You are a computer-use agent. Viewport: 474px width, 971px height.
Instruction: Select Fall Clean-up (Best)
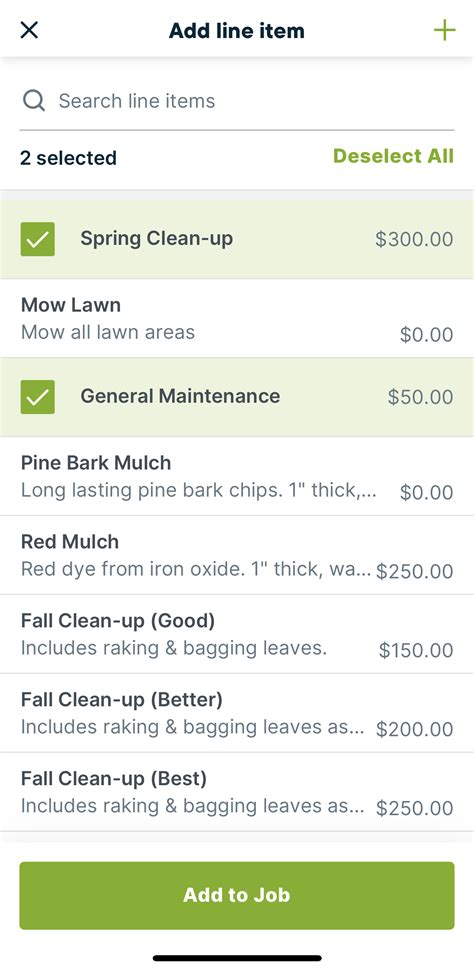coord(237,792)
